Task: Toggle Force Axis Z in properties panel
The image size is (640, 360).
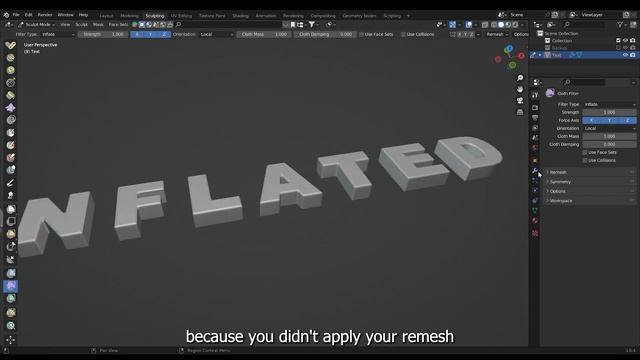Action: click(627, 120)
